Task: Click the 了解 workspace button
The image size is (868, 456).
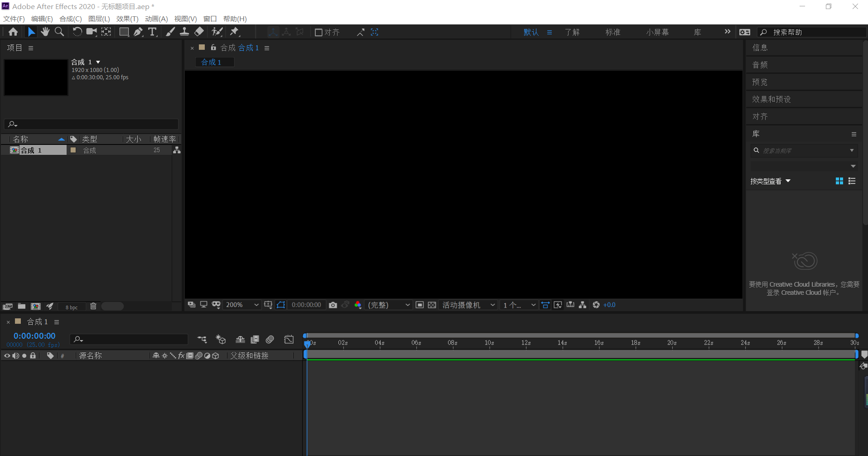Action: point(573,32)
